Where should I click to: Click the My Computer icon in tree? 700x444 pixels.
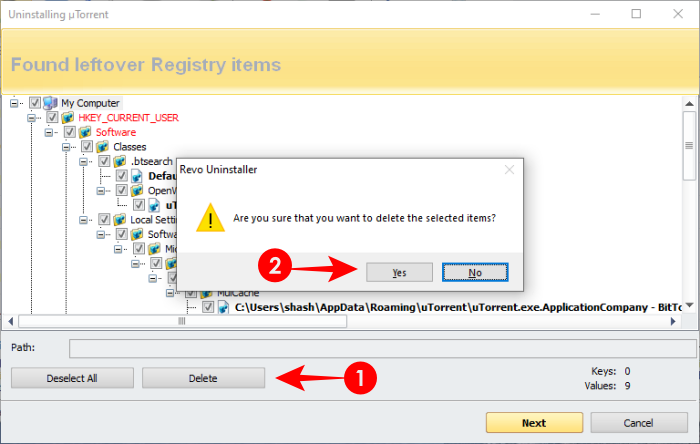click(50, 103)
